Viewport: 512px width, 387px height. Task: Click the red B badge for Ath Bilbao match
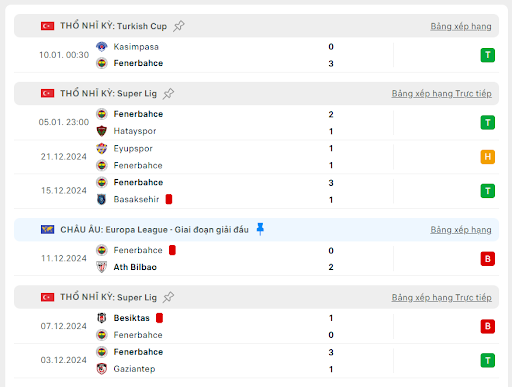(488, 259)
